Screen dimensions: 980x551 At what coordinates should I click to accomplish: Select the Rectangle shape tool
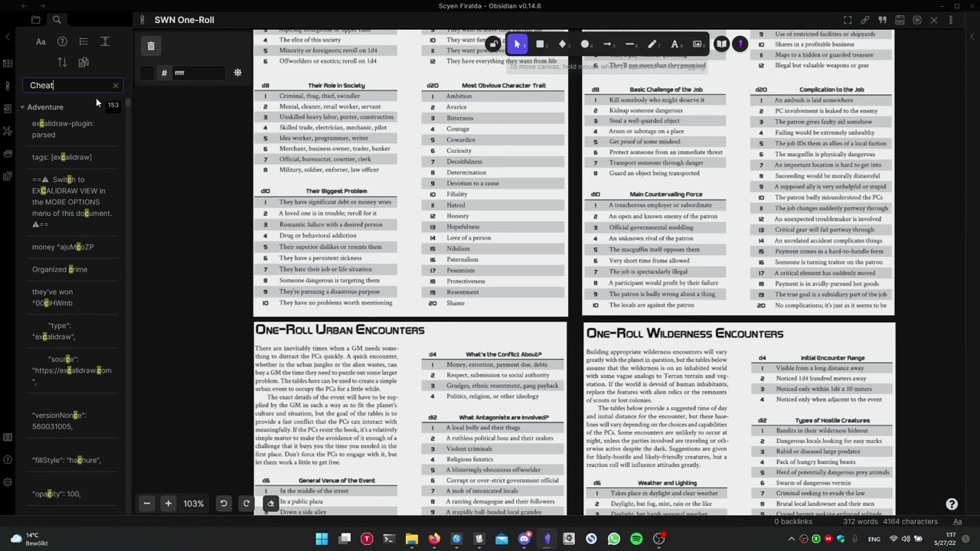point(540,44)
